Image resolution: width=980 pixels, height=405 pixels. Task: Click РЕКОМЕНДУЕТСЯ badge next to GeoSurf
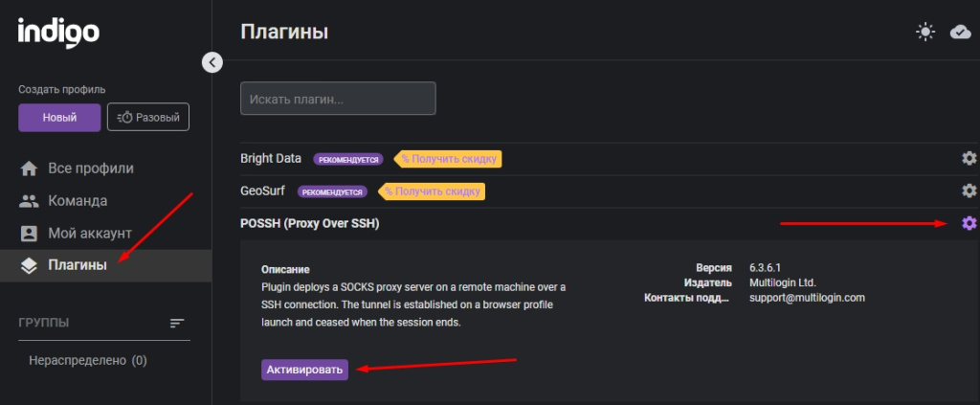point(332,191)
